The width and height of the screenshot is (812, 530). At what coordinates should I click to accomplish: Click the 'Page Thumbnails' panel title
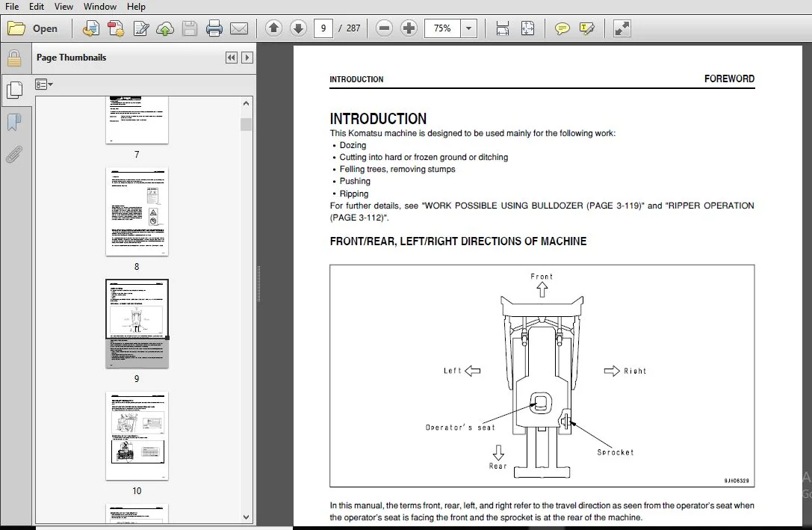(72, 58)
